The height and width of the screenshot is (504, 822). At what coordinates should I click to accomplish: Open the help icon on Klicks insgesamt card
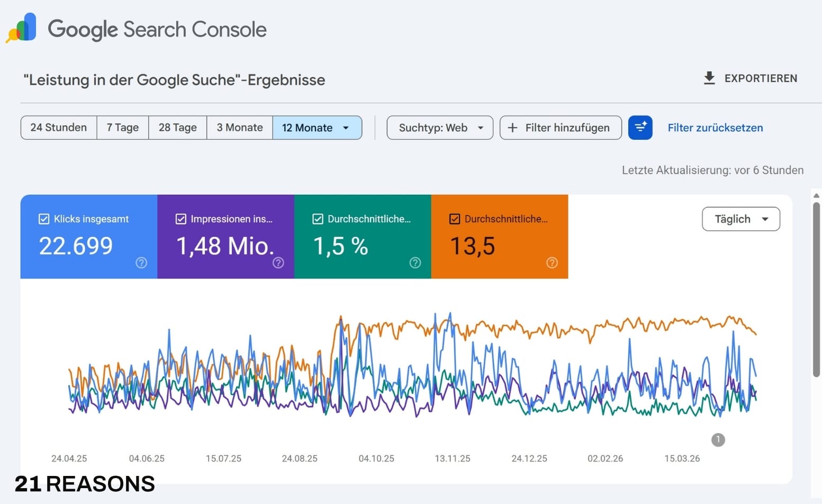click(x=141, y=263)
